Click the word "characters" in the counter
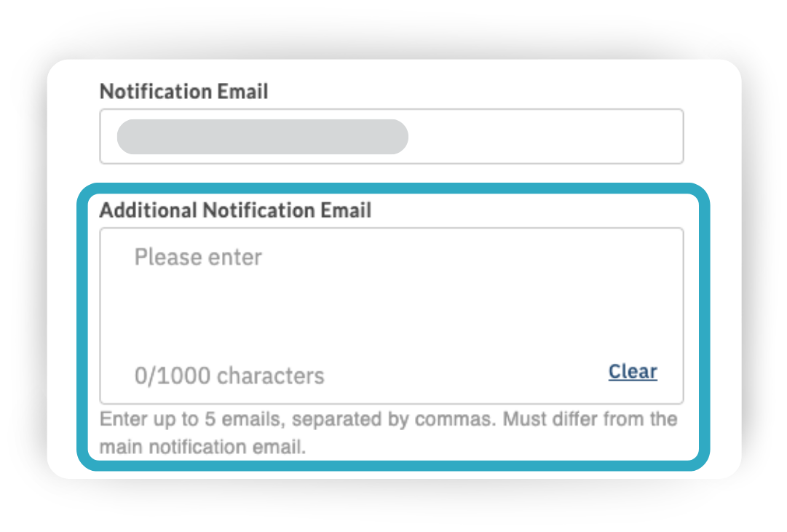 click(x=271, y=376)
